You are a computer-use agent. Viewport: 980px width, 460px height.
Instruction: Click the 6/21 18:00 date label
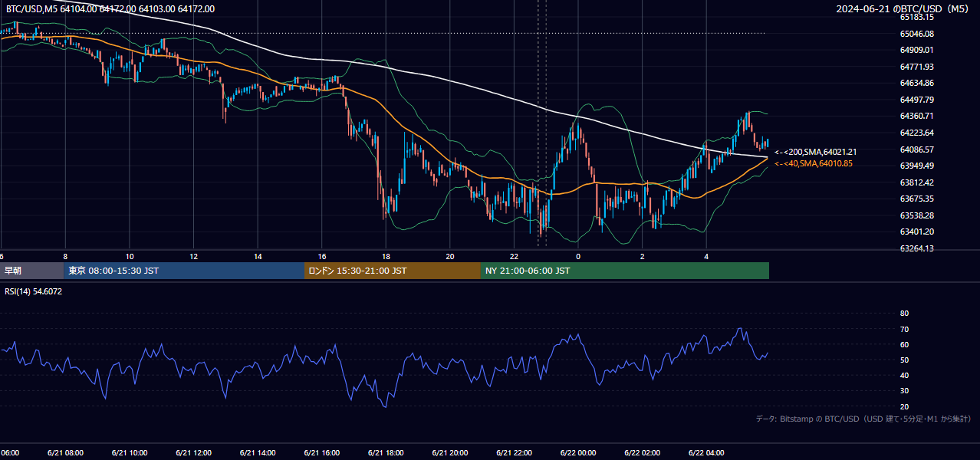click(x=385, y=453)
